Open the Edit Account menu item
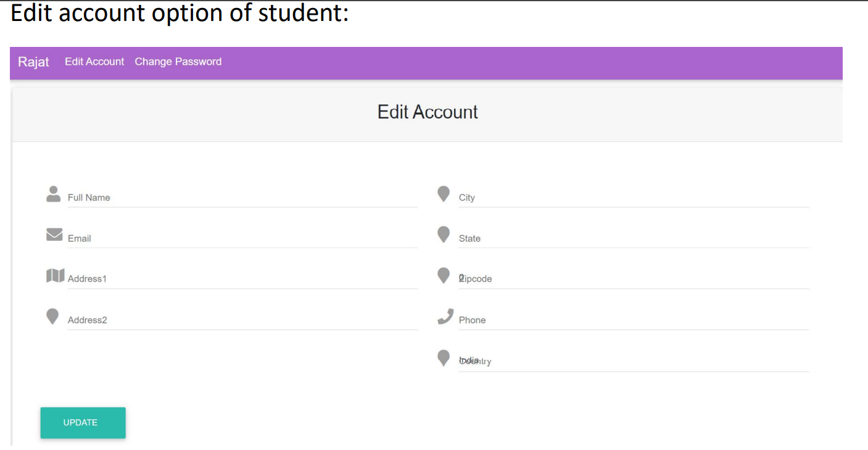868x450 pixels. click(x=94, y=62)
